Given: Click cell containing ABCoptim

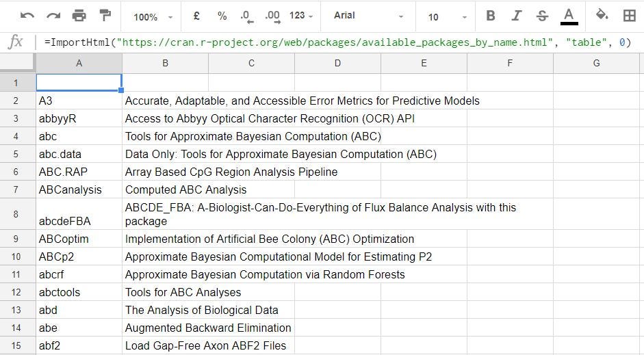Looking at the screenshot, I should click(79, 239).
